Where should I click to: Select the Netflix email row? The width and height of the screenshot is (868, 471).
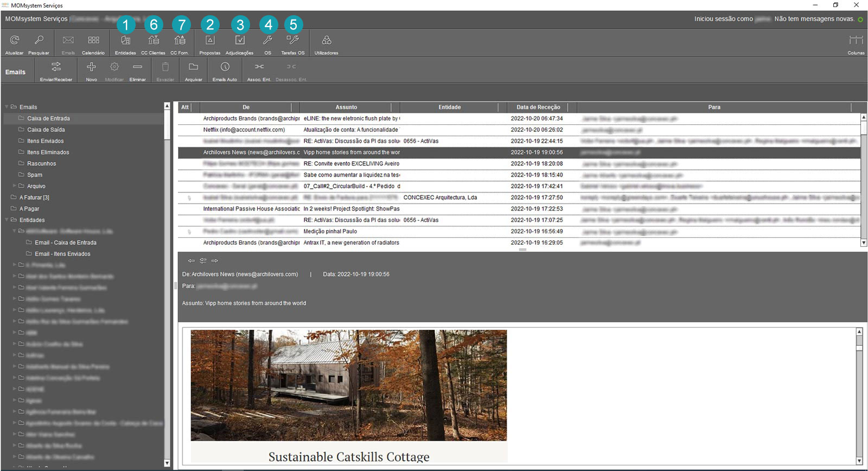[x=244, y=130]
